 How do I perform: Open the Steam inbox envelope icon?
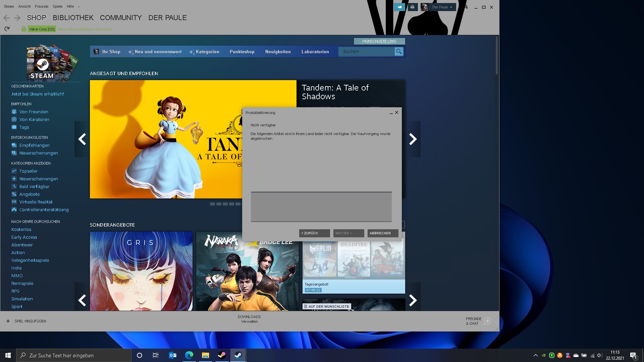pyautogui.click(x=413, y=7)
